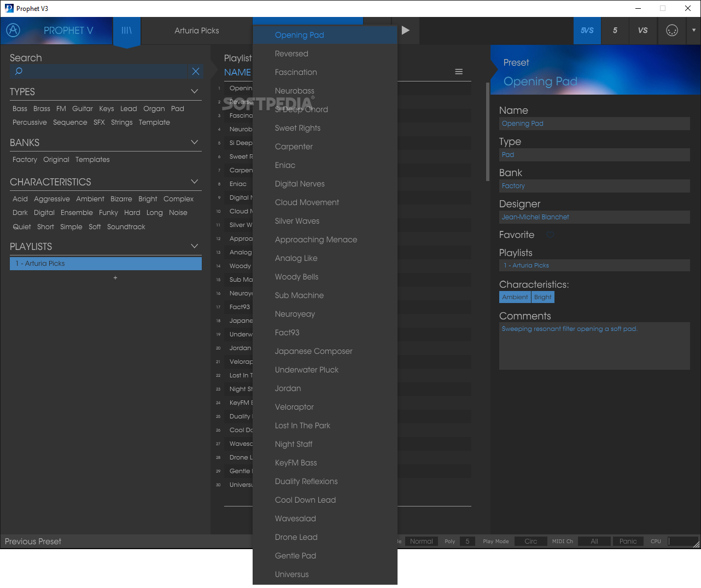Collapse the TYPES section
The height and width of the screenshot is (588, 701).
(x=194, y=91)
